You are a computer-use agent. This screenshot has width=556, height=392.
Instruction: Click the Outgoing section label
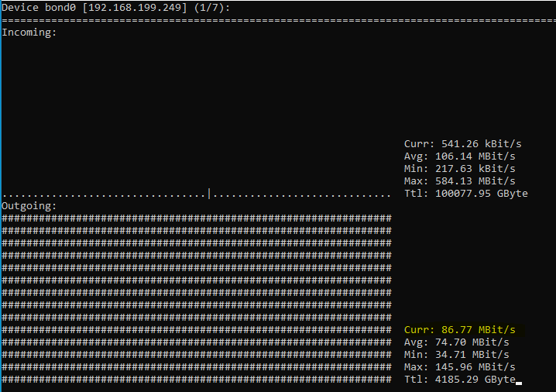click(x=29, y=206)
